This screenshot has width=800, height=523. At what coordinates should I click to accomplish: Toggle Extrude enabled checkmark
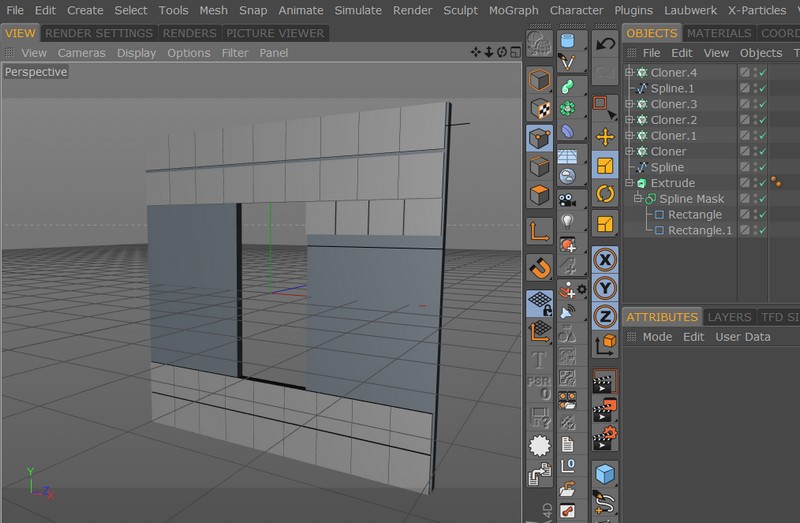[x=763, y=183]
